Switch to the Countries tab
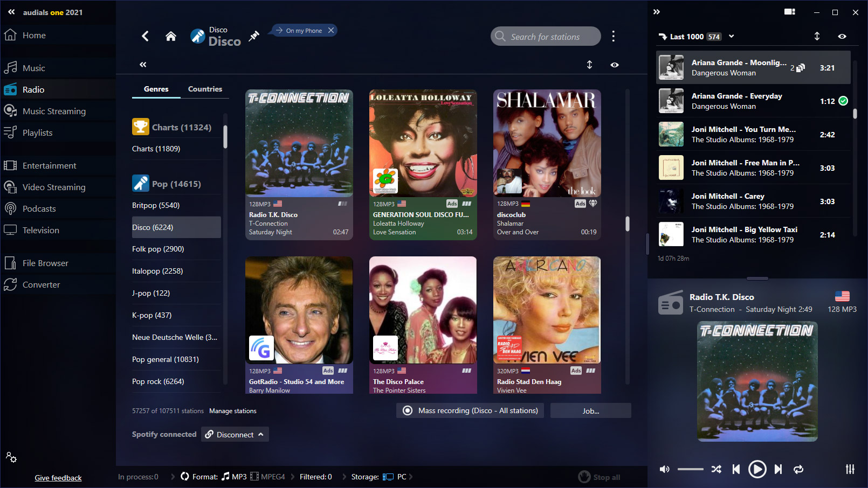 click(205, 89)
